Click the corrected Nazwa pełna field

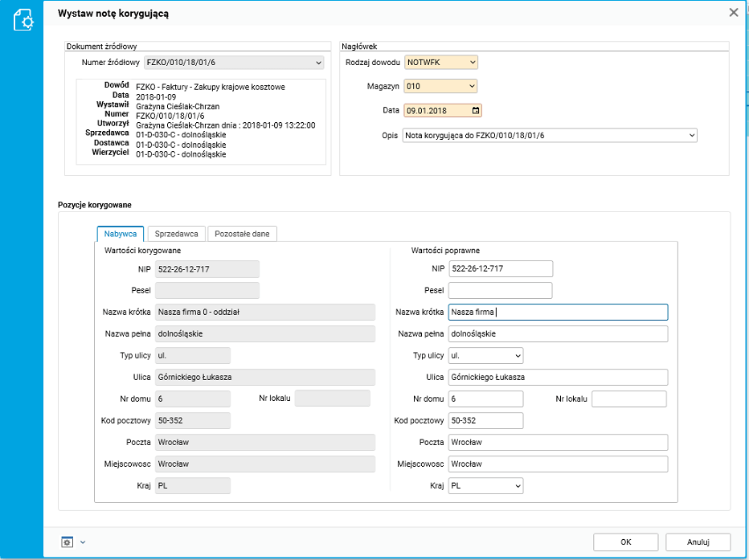click(x=558, y=333)
